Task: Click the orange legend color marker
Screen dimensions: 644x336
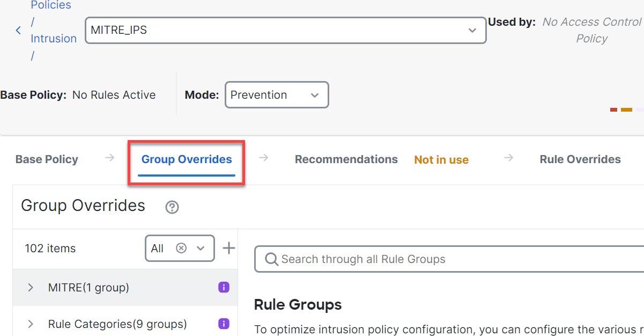Action: click(x=626, y=109)
